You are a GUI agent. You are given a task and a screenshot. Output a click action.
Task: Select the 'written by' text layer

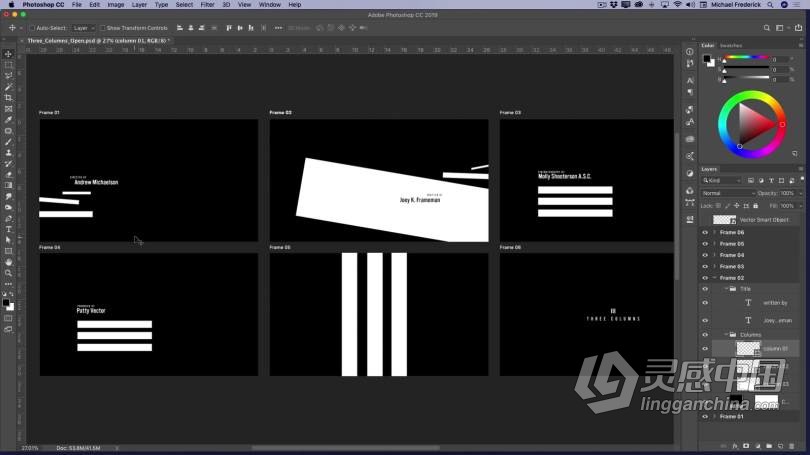pyautogui.click(x=775, y=302)
